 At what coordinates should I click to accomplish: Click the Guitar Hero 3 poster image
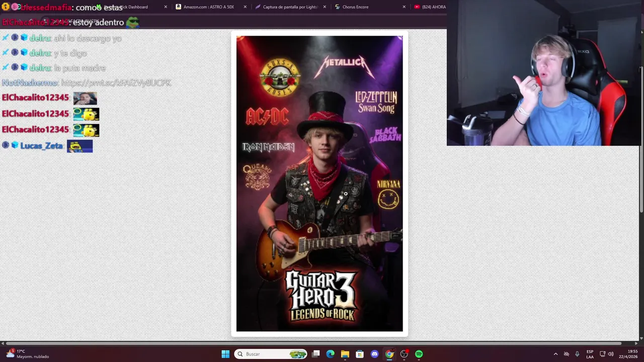point(319,184)
